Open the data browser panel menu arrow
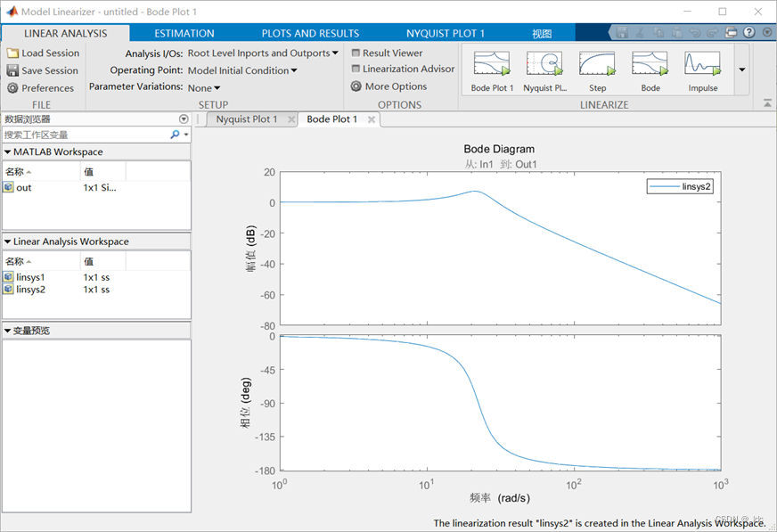The height and width of the screenshot is (532, 777). [x=184, y=119]
